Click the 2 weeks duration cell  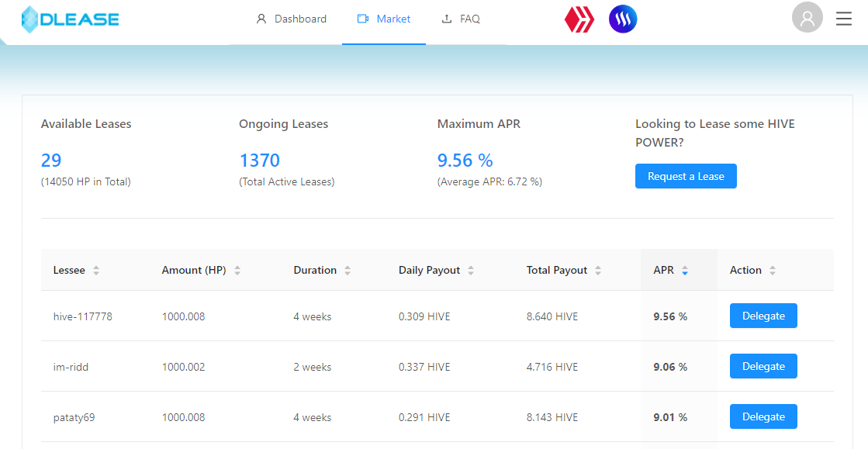[312, 367]
